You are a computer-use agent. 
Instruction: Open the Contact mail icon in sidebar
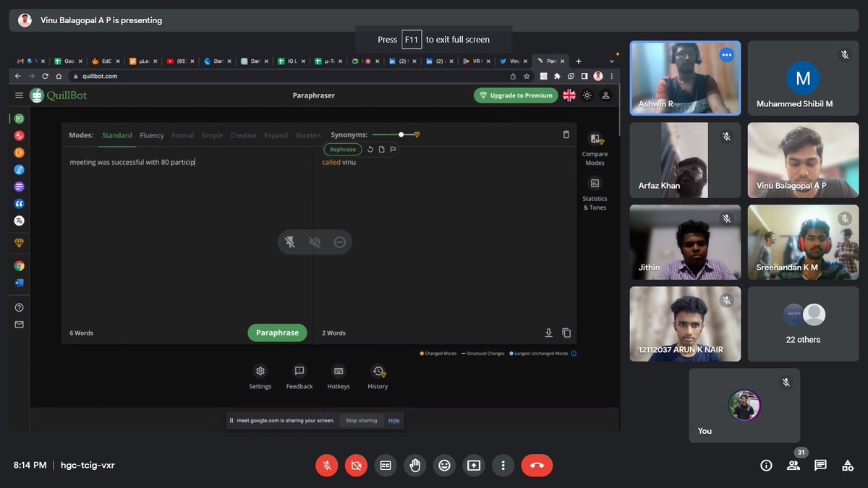20,325
